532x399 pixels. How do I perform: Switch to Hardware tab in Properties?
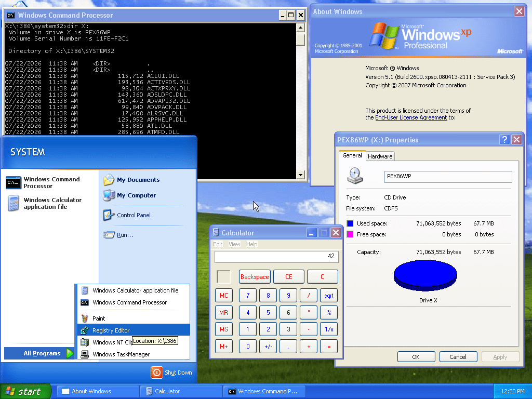(380, 156)
